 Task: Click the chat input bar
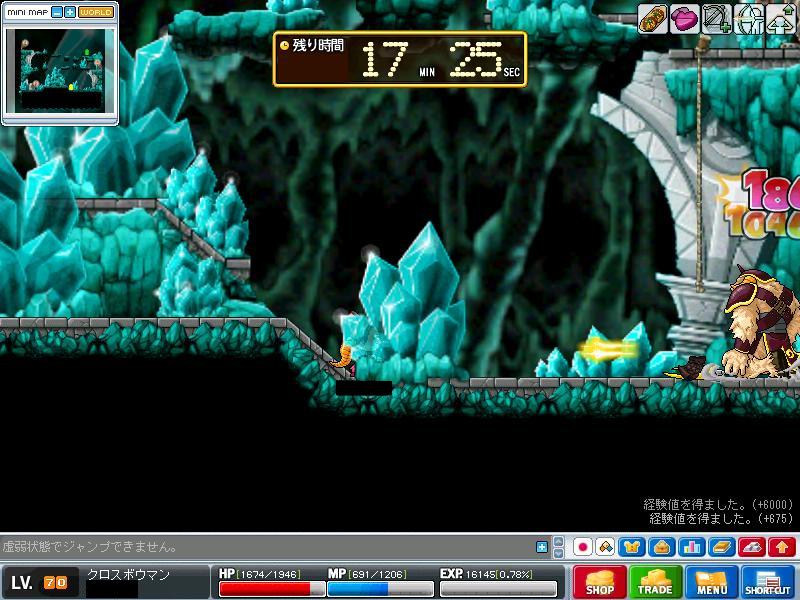(x=267, y=547)
